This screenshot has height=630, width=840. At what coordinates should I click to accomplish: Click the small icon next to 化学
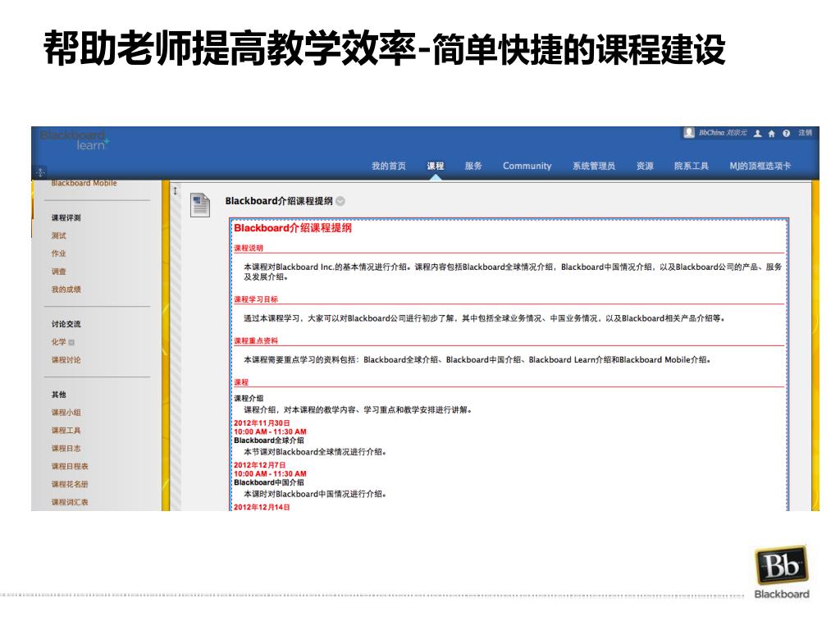(71, 342)
